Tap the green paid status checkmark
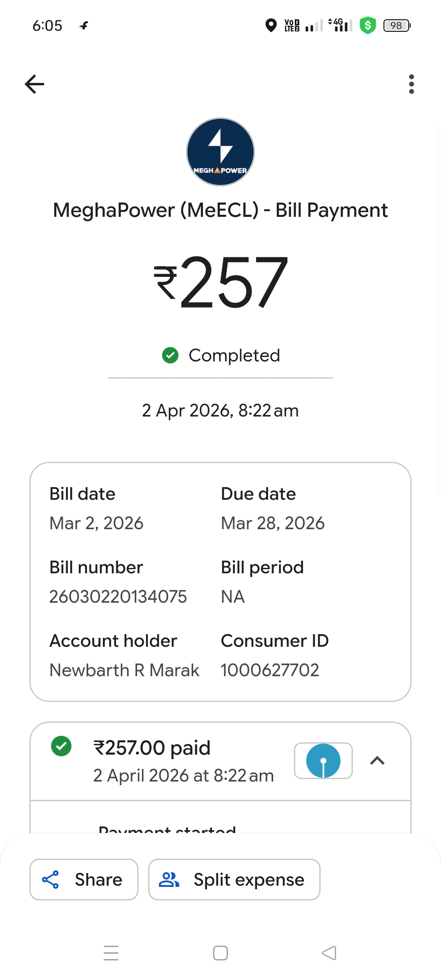 pos(61,746)
